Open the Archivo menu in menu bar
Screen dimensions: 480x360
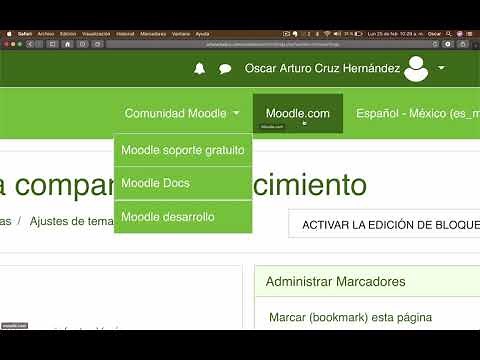(46, 34)
